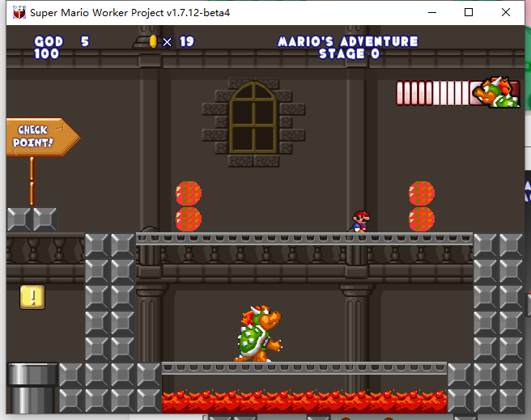Image resolution: width=531 pixels, height=420 pixels.
Task: Click the GOD 5 lives text
Action: 62,41
